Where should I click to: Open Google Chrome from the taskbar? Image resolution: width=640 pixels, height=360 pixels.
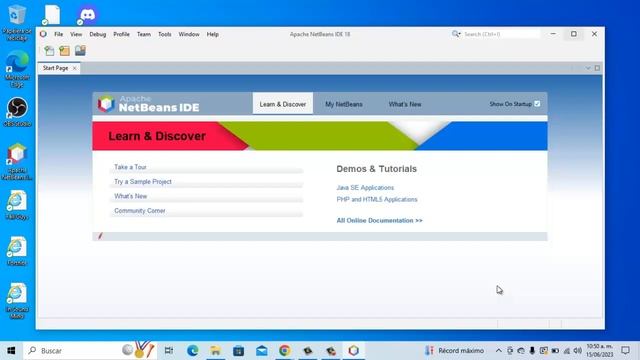pos(285,351)
